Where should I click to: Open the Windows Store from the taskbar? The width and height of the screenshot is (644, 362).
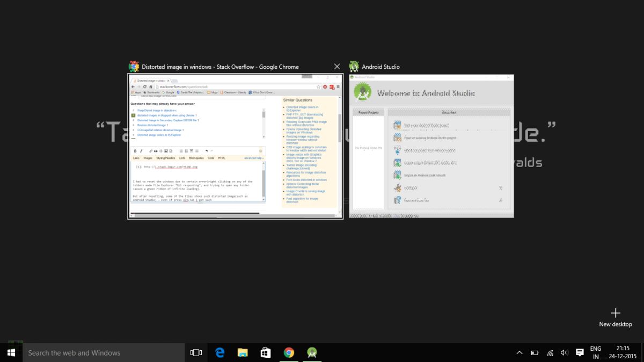point(266,353)
